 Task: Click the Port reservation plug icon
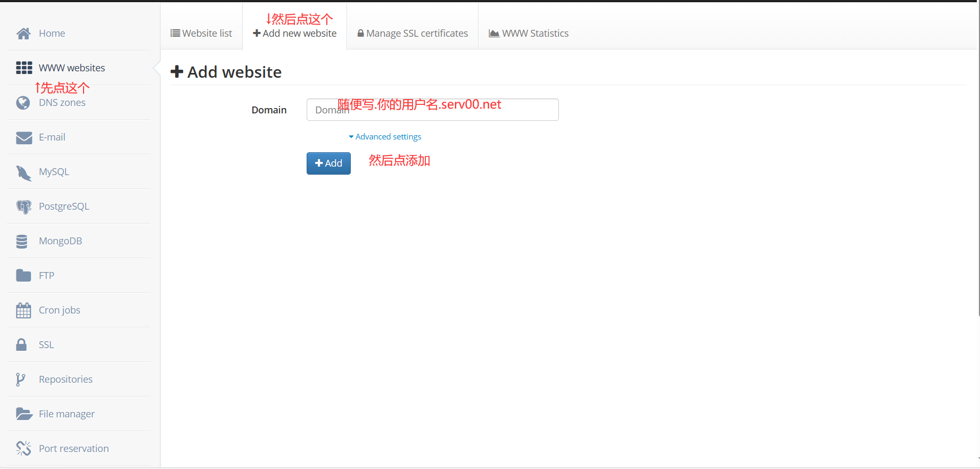pyautogui.click(x=23, y=448)
